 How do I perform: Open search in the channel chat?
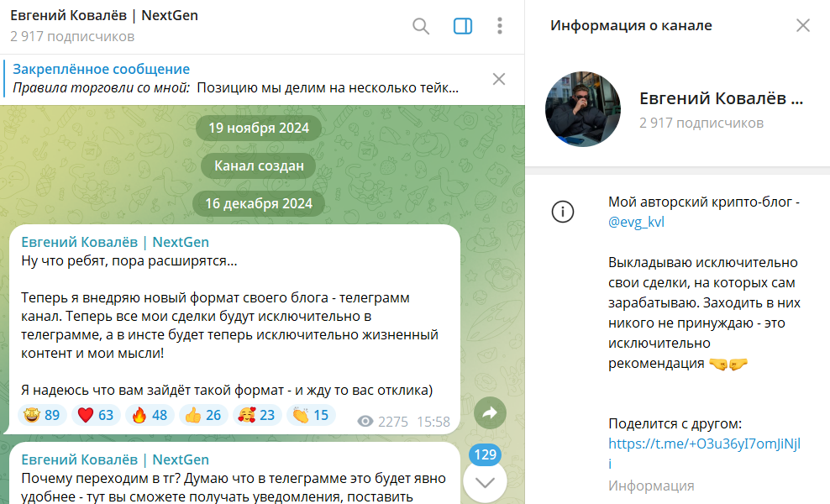pos(421,26)
